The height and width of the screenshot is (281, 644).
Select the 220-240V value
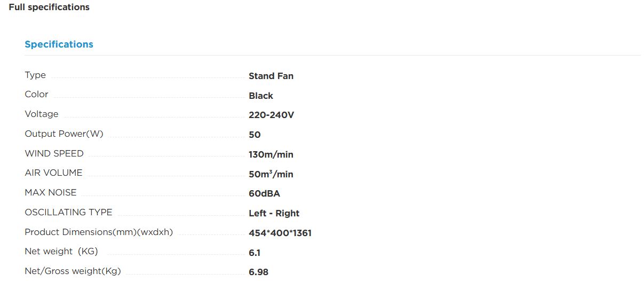(x=272, y=115)
